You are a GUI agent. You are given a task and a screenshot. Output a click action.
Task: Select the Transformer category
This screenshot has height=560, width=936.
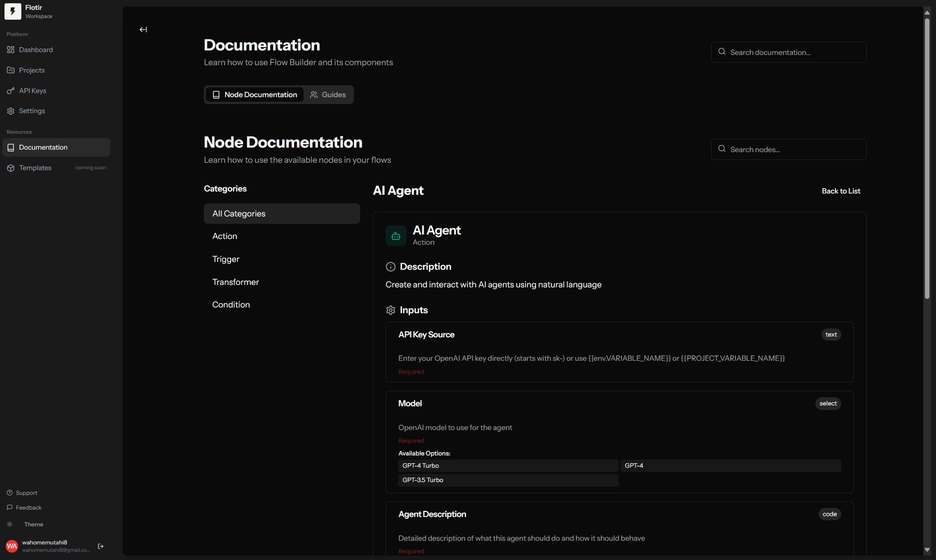tap(235, 282)
